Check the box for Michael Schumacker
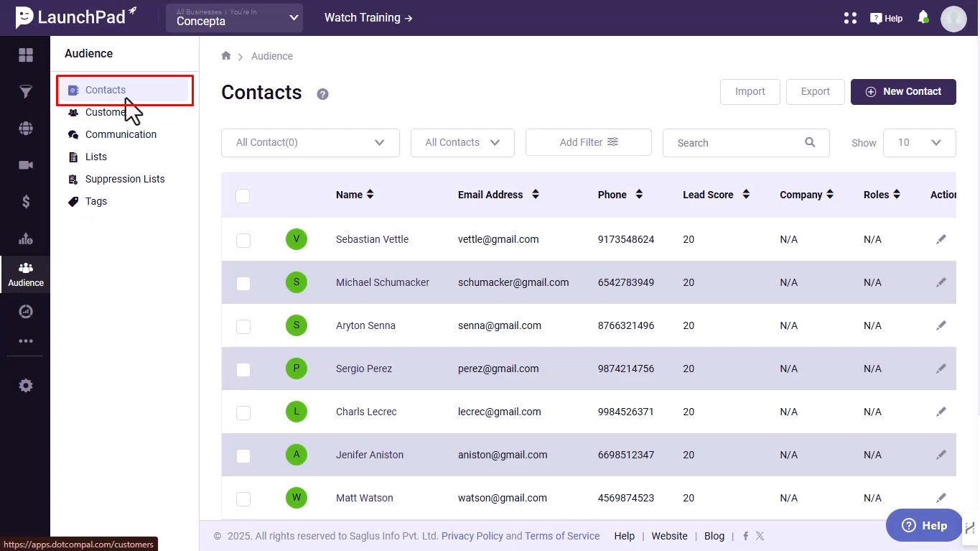 [x=243, y=283]
